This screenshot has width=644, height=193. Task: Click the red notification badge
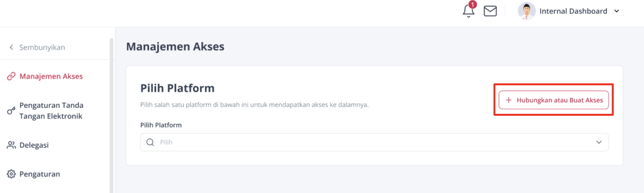(472, 5)
